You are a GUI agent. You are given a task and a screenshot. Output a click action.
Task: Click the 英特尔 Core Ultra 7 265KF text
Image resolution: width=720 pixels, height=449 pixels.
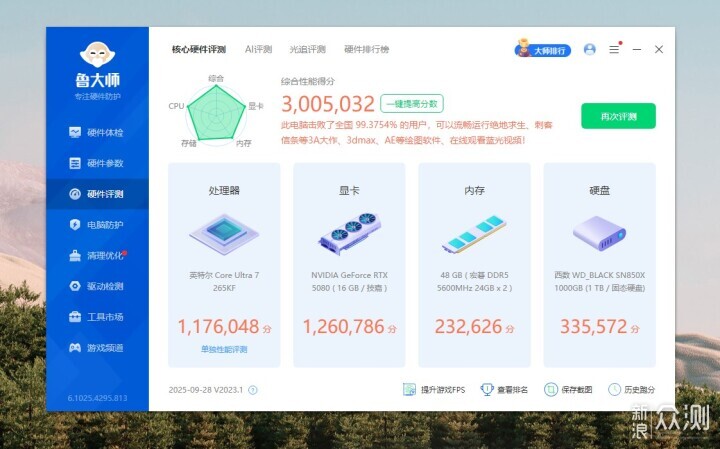224,281
